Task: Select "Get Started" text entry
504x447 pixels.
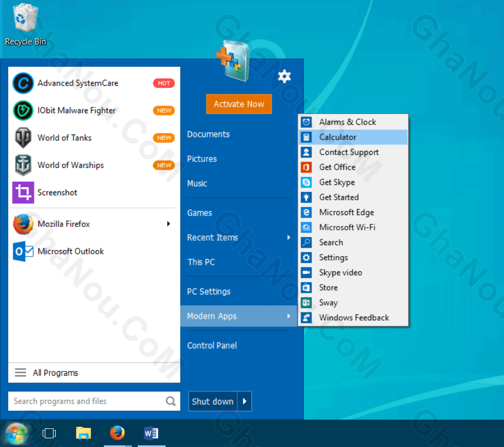Action: (x=339, y=198)
